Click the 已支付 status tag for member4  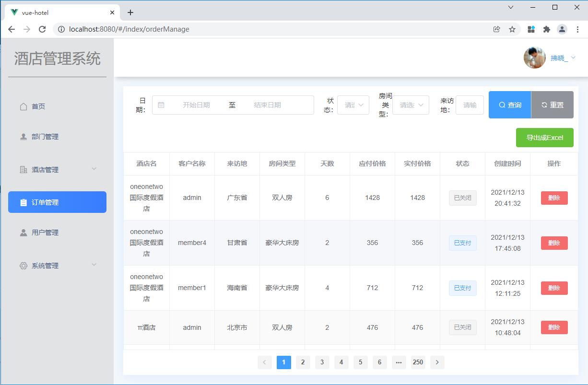[462, 243]
